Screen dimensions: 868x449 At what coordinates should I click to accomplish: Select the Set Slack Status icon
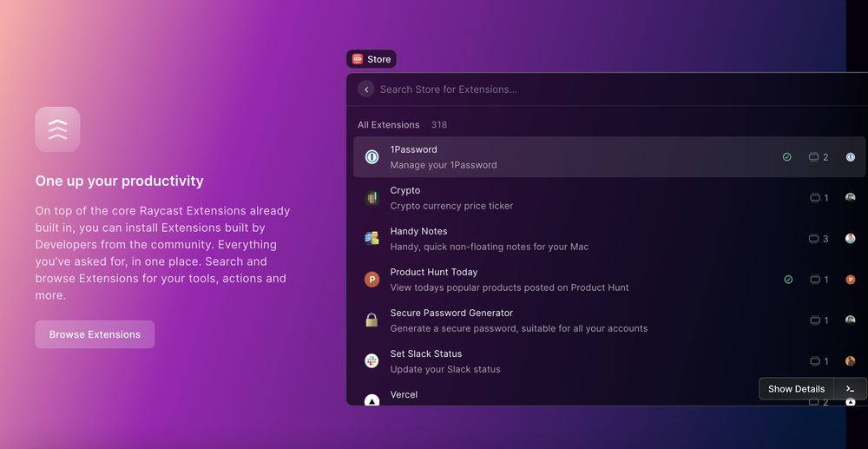click(x=372, y=361)
